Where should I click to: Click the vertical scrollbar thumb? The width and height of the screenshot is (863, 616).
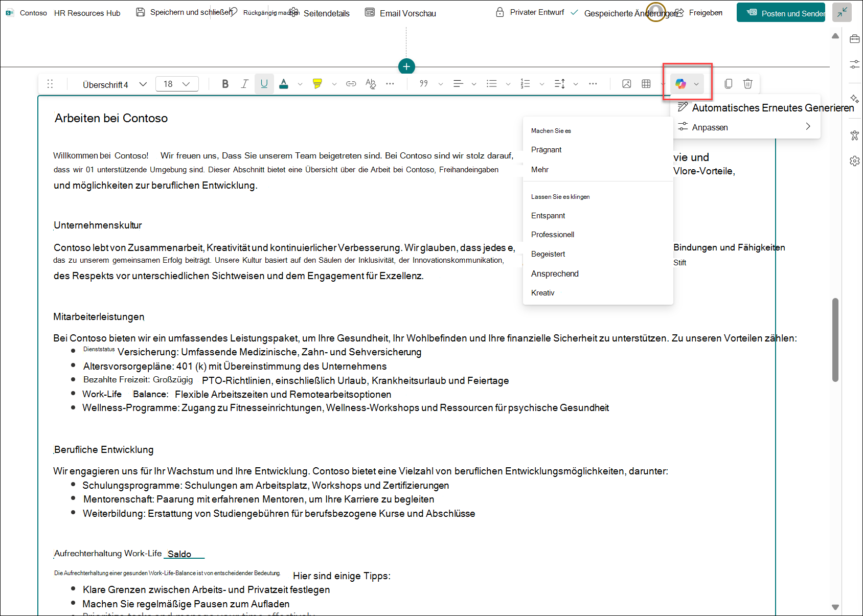[835, 339]
